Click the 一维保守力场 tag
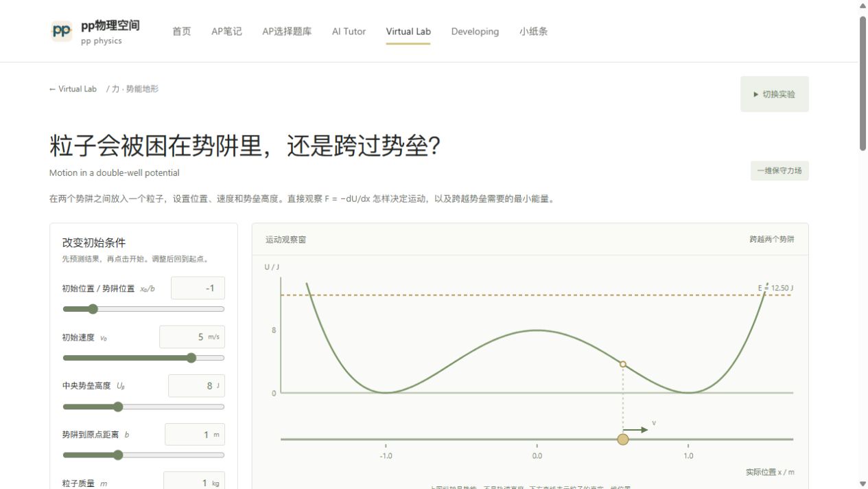Screen dimensions: 868x489 pyautogui.click(x=779, y=170)
